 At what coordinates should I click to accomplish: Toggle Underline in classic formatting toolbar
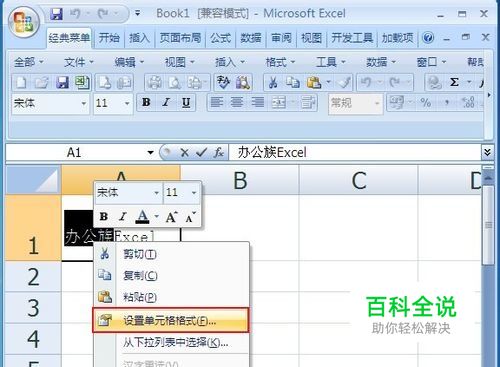point(186,103)
